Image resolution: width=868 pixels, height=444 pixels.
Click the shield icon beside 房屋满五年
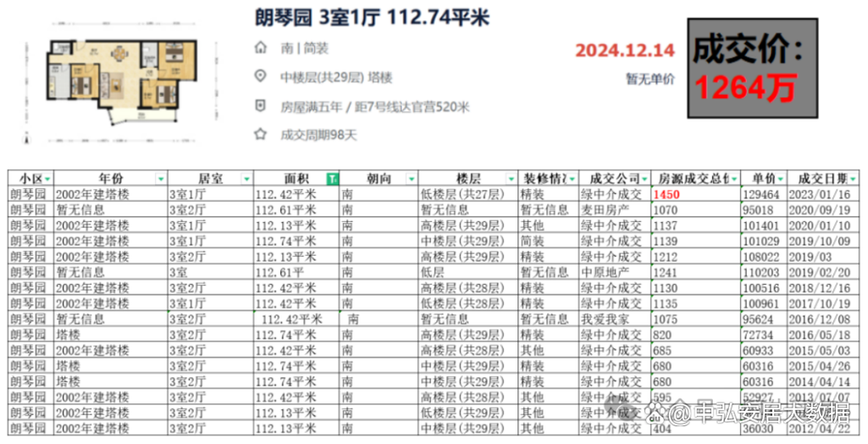[261, 106]
